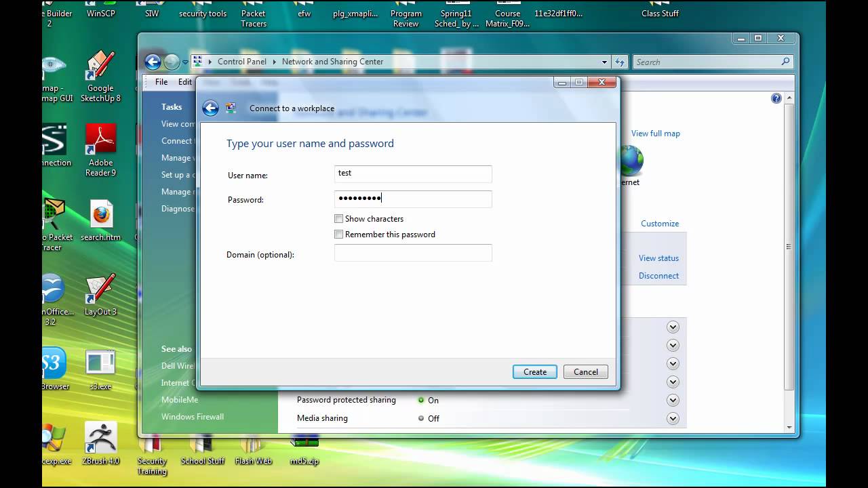
Task: Open WinSCP desktop shortcut
Action: coord(100,9)
